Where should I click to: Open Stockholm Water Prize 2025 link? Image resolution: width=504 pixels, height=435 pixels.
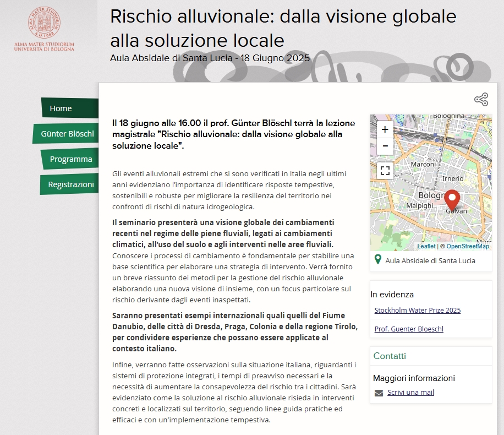point(418,310)
